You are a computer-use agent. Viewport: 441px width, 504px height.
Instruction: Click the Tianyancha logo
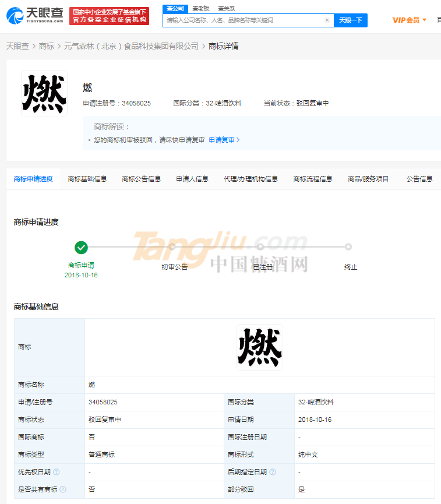pos(35,15)
